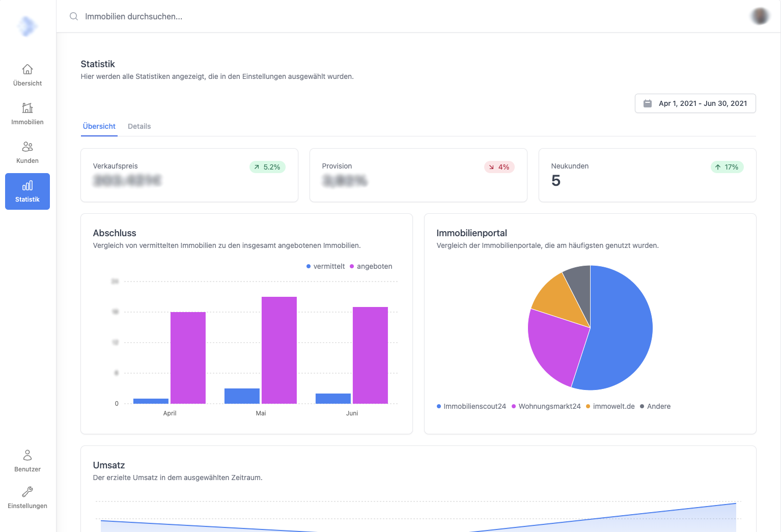Switch to the Details tab
This screenshot has width=781, height=532.
point(139,126)
